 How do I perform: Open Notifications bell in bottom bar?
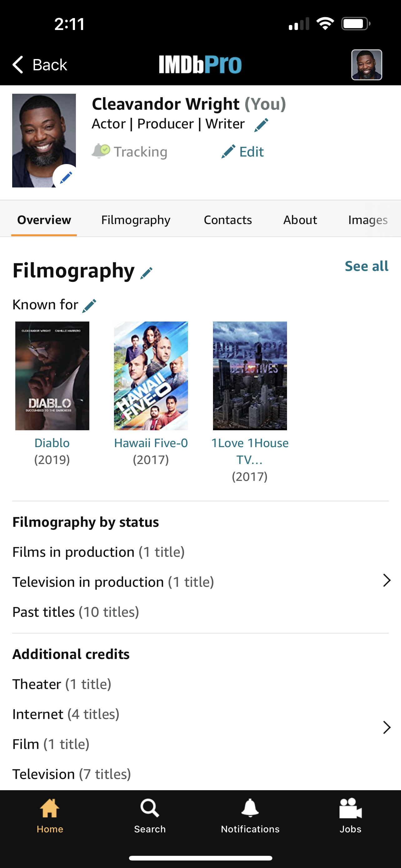250,816
